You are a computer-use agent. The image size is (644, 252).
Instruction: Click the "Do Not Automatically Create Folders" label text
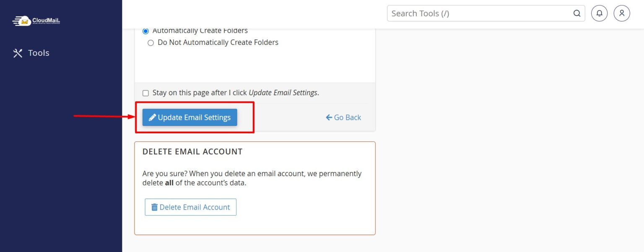(x=218, y=42)
